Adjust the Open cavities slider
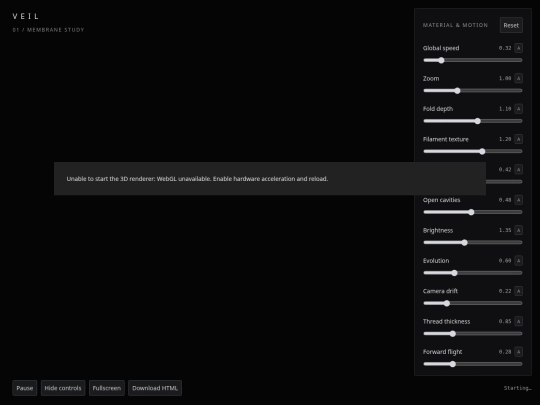The image size is (540, 405). pyautogui.click(x=472, y=212)
